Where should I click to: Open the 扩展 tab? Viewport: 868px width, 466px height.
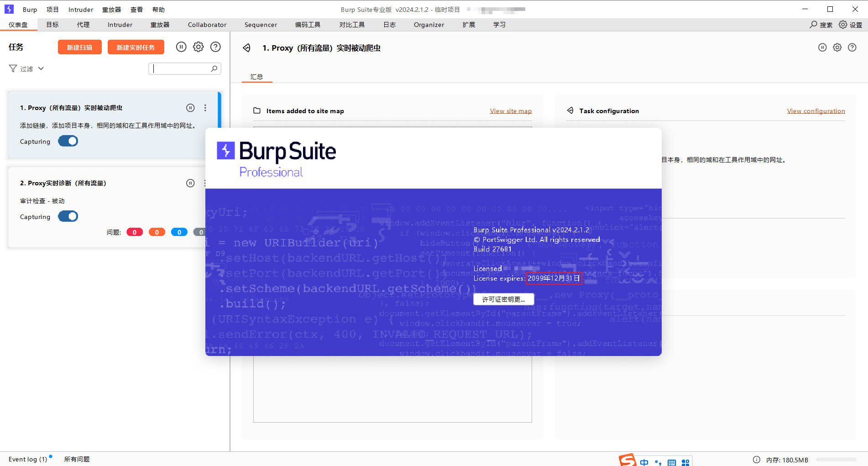pos(469,25)
